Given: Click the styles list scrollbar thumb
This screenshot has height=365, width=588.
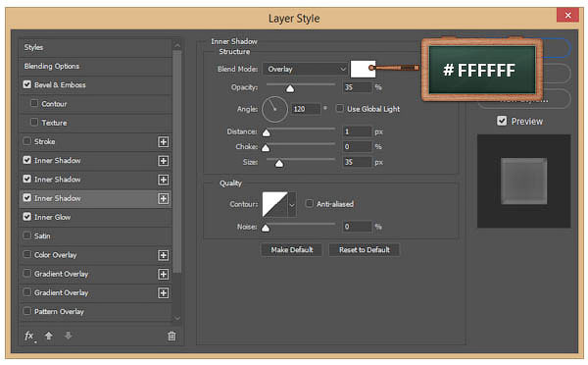Looking at the screenshot, I should (x=177, y=162).
